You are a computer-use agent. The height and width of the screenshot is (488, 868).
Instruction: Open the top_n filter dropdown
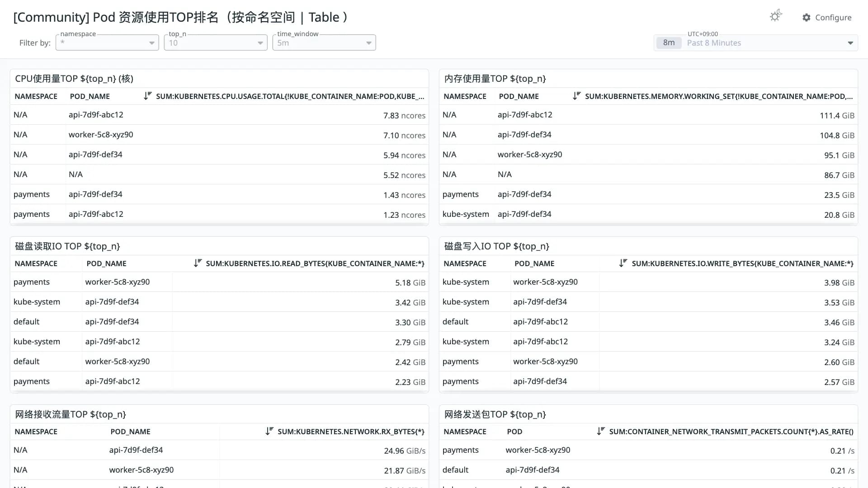216,43
